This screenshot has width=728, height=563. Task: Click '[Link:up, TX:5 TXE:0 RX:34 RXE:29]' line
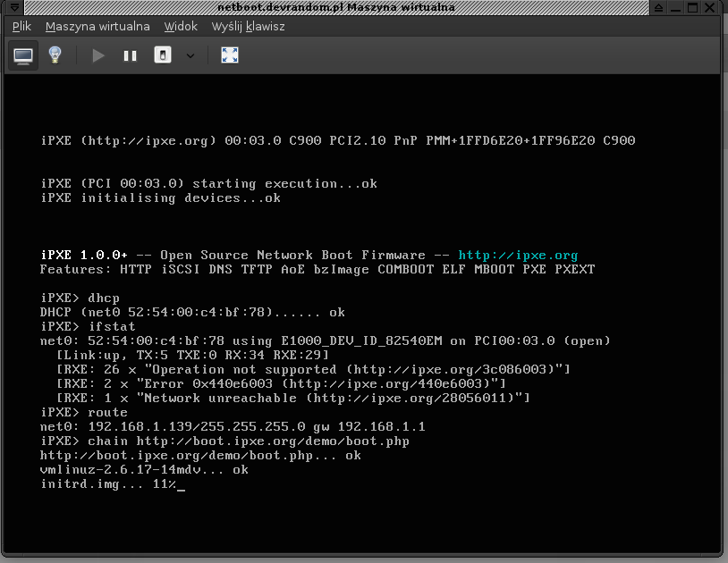click(x=192, y=356)
